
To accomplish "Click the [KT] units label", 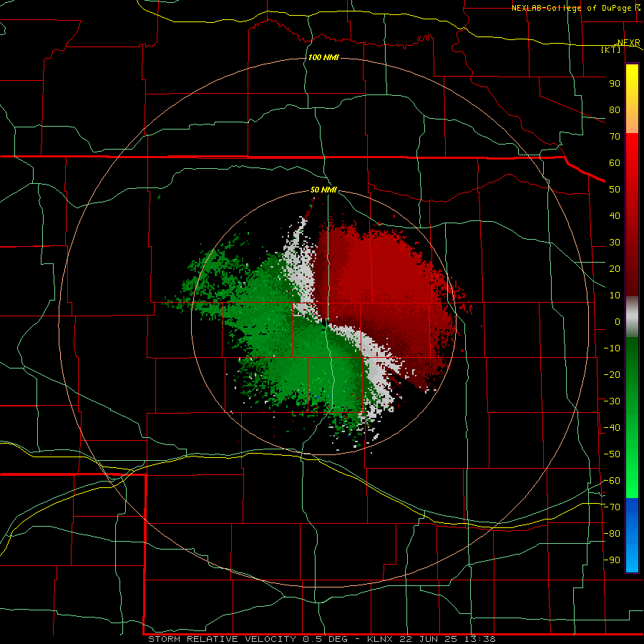I will pos(611,49).
